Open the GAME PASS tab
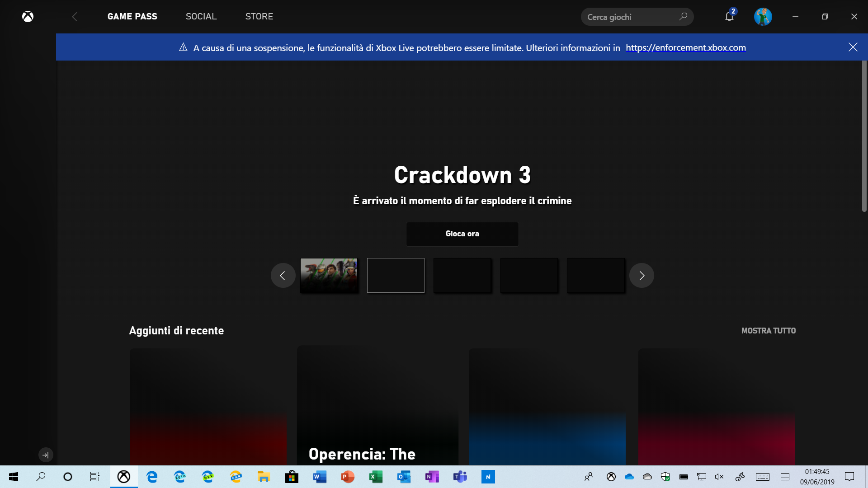Screen dimensions: 868x488 132,16
